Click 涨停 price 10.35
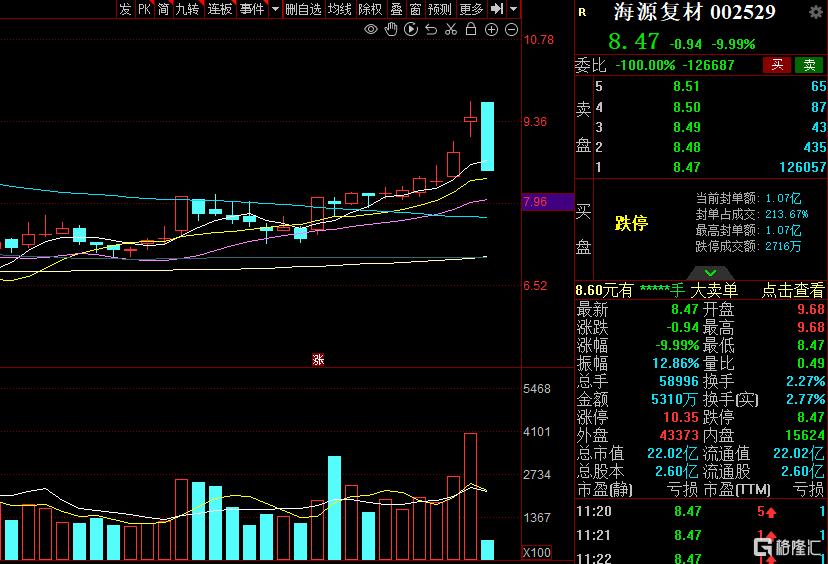828x564 pixels. (681, 417)
